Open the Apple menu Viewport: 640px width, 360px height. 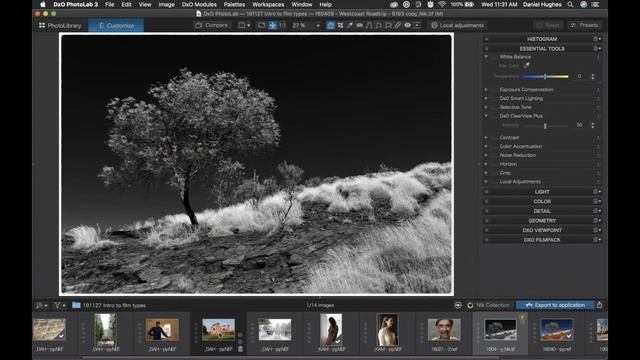coord(43,4)
